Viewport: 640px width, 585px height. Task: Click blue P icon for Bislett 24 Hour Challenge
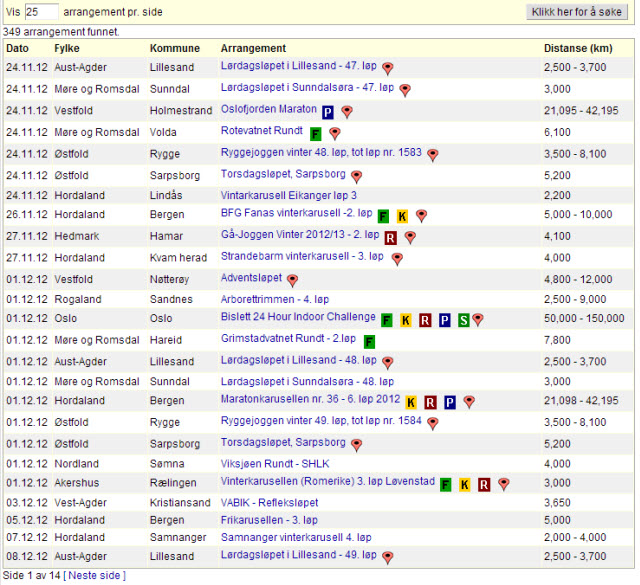pos(445,320)
